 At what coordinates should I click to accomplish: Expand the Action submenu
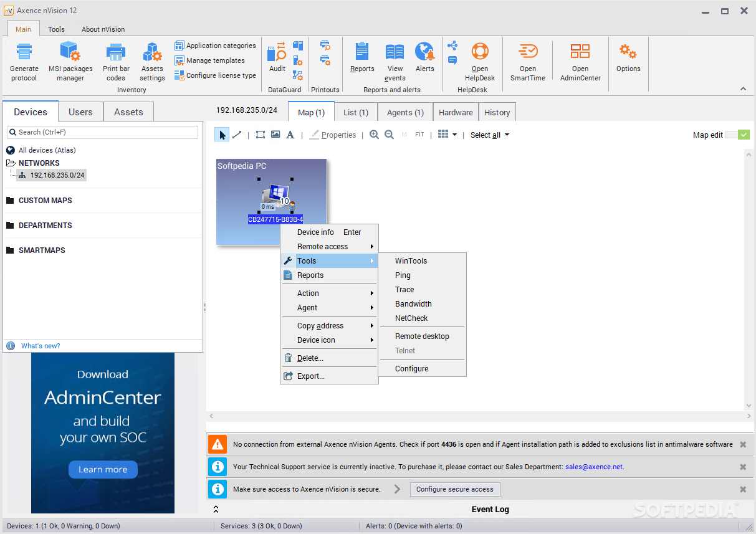point(329,293)
